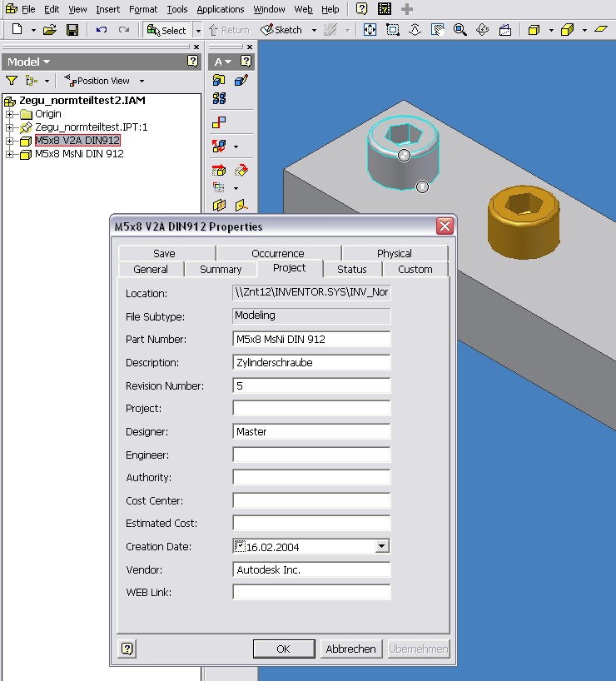Activate the Select tool
Viewport: 616px width, 681px height.
[166, 31]
